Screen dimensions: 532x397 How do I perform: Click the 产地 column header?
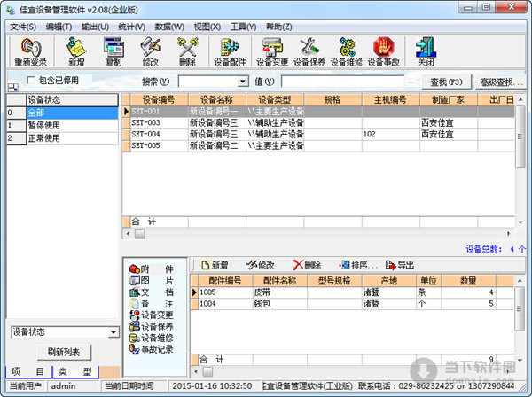click(389, 281)
